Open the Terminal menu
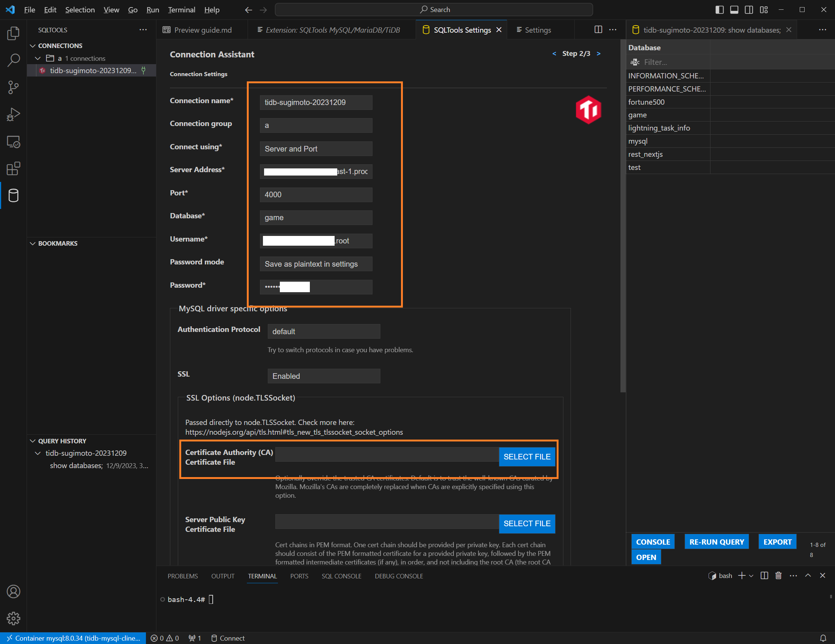The image size is (835, 644). [181, 9]
